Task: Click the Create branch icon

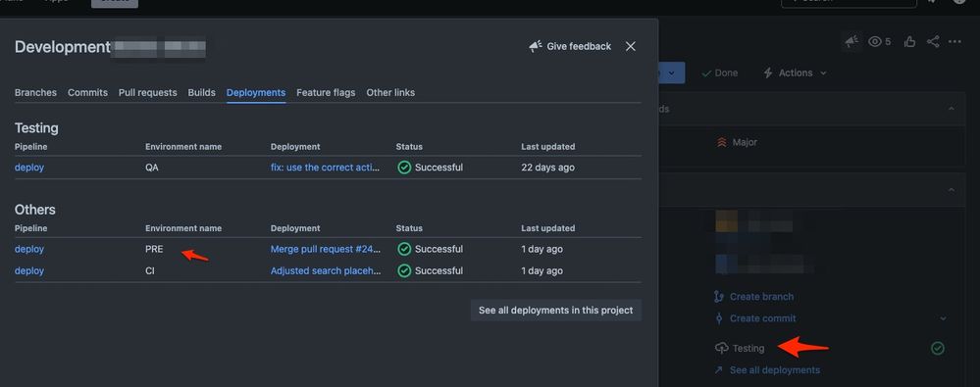Action: [719, 297]
